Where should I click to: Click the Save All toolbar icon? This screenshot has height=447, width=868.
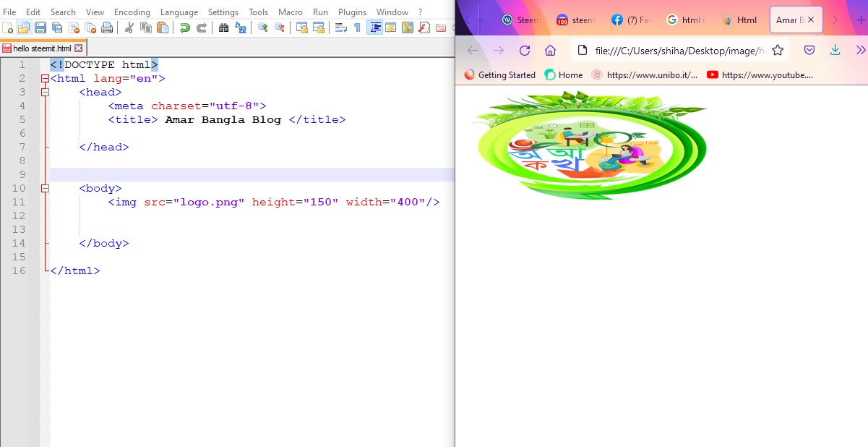point(57,27)
